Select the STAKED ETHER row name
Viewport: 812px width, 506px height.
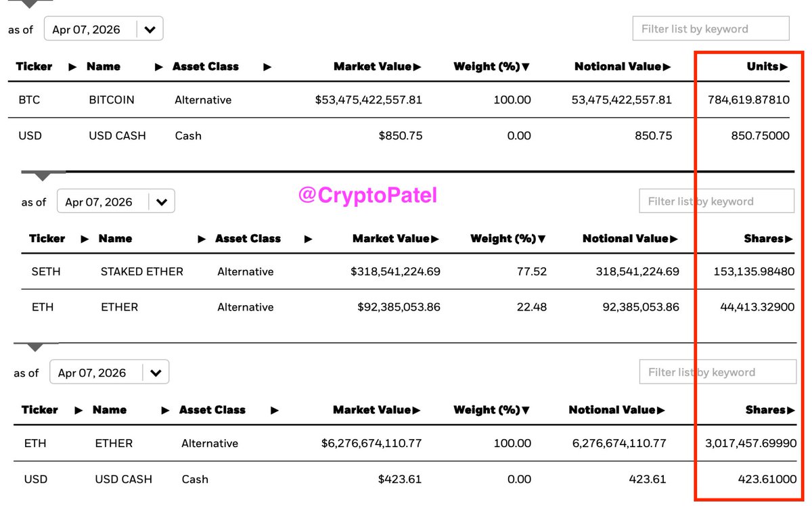[x=141, y=272]
